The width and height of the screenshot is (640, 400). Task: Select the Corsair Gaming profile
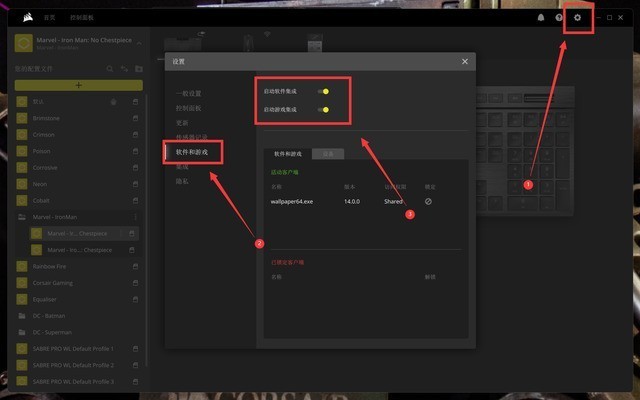53,283
